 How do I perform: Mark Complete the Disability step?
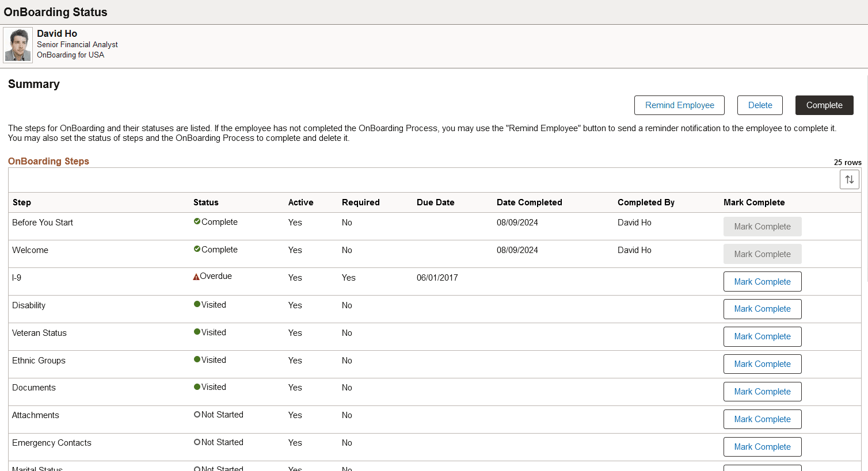[763, 309]
